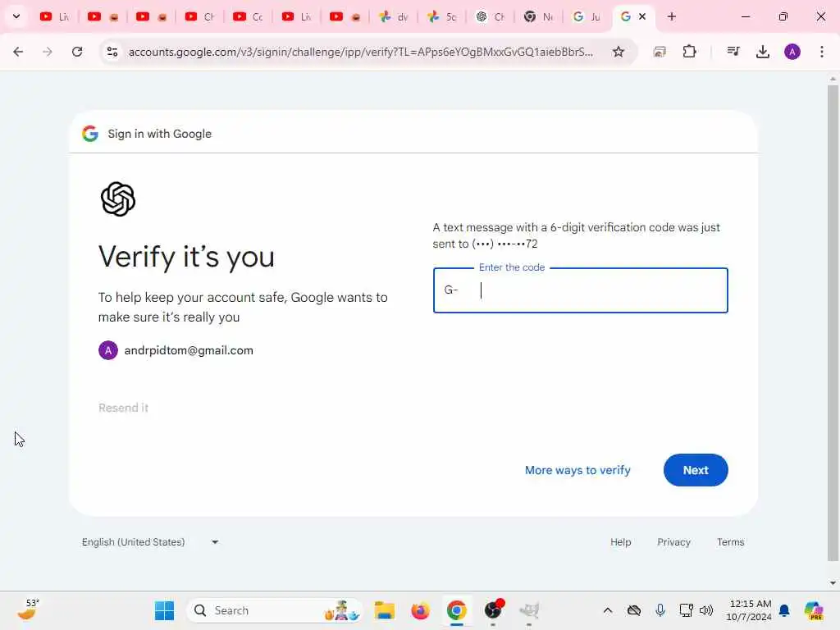Open the Chrome three-dot menu
Viewport: 840px width, 630px height.
(822, 52)
